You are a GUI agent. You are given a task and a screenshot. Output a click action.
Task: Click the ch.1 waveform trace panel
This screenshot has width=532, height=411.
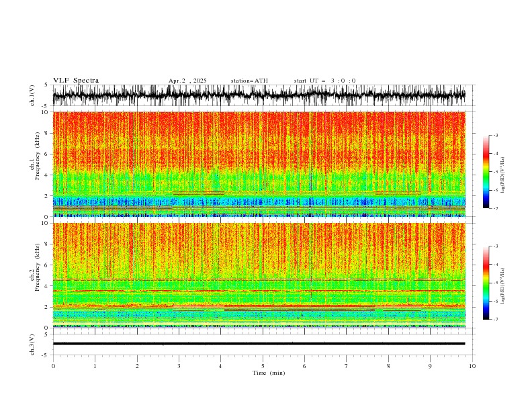tap(259, 95)
